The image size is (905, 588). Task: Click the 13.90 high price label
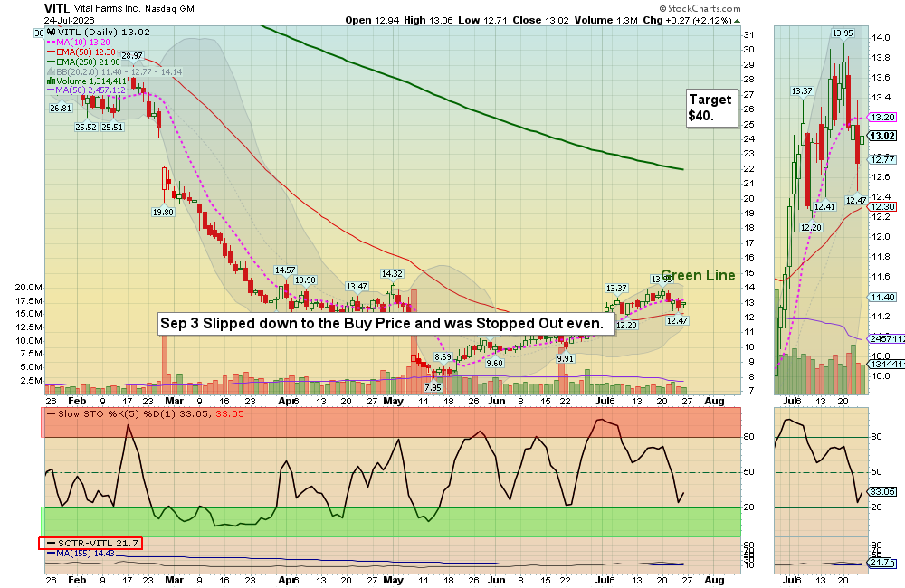click(305, 280)
